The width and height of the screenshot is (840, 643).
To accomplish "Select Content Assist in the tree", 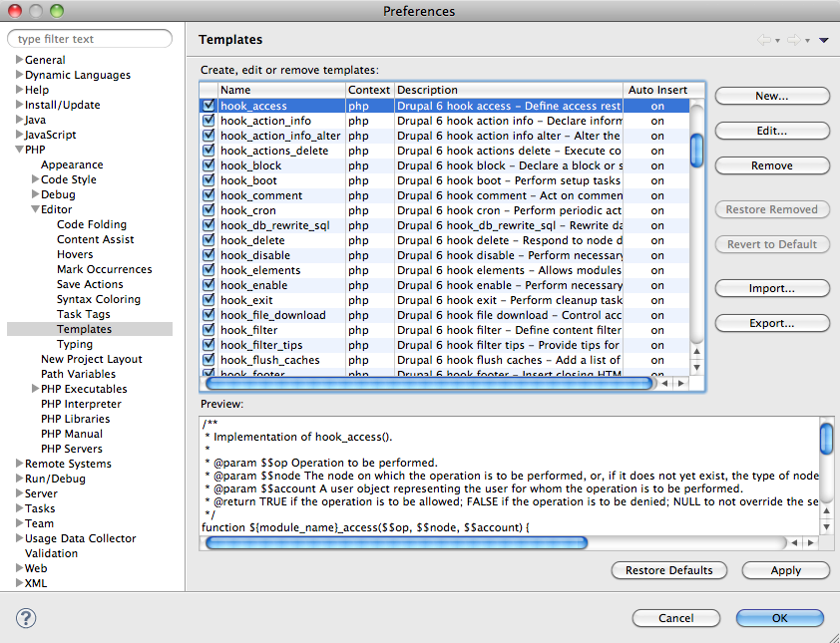I will pos(96,239).
